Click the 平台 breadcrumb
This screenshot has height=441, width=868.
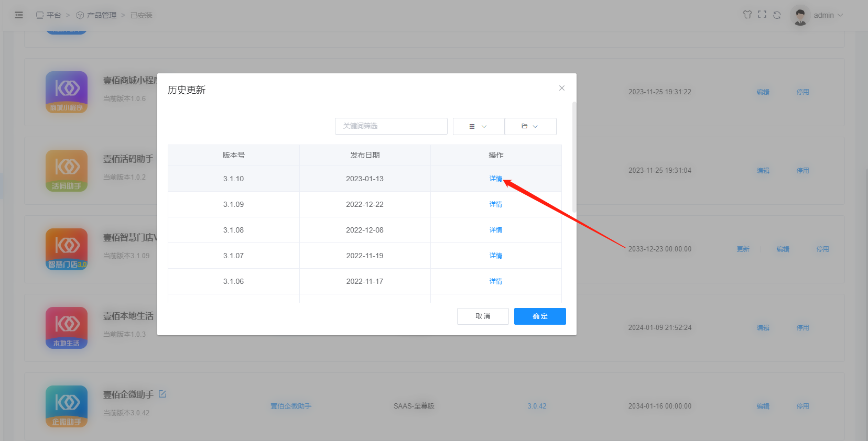(x=49, y=15)
